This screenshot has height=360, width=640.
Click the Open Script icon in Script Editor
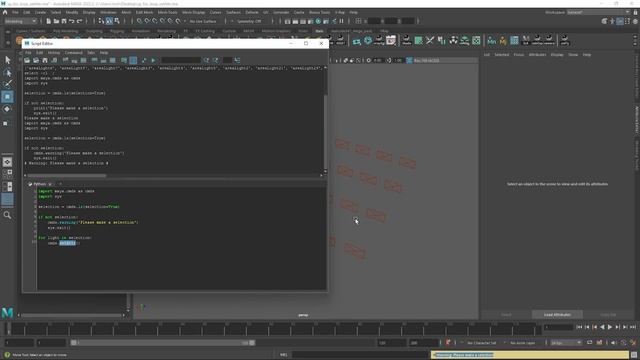click(x=27, y=60)
